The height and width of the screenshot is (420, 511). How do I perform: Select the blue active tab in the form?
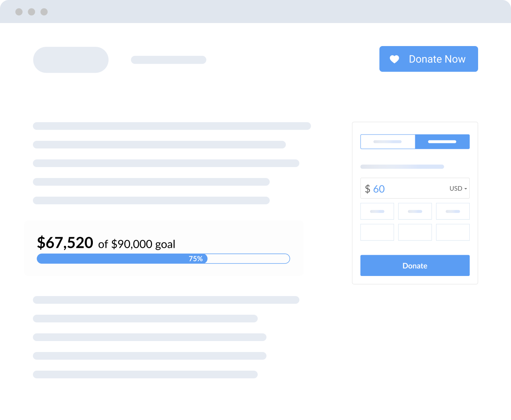tap(442, 141)
